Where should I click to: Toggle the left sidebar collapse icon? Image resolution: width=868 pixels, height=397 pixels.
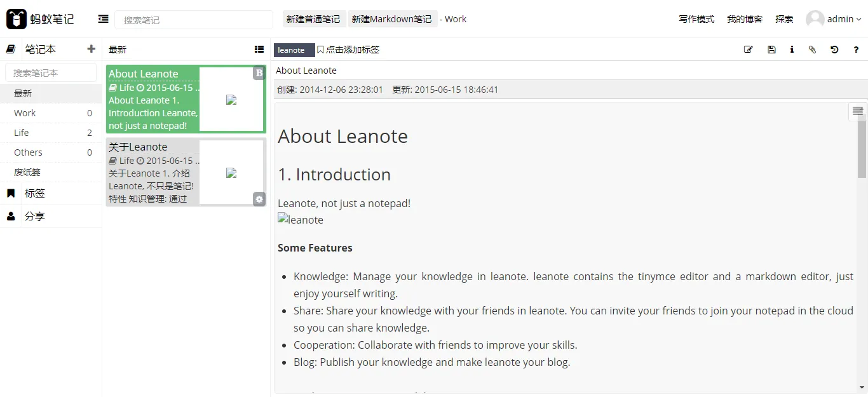pyautogui.click(x=103, y=19)
